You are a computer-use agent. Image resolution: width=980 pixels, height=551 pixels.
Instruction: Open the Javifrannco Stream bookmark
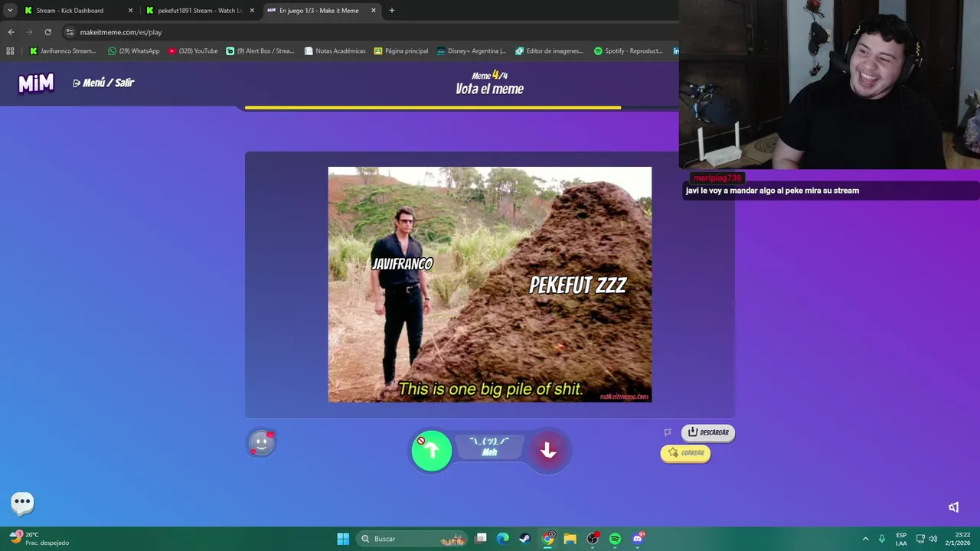pos(63,51)
